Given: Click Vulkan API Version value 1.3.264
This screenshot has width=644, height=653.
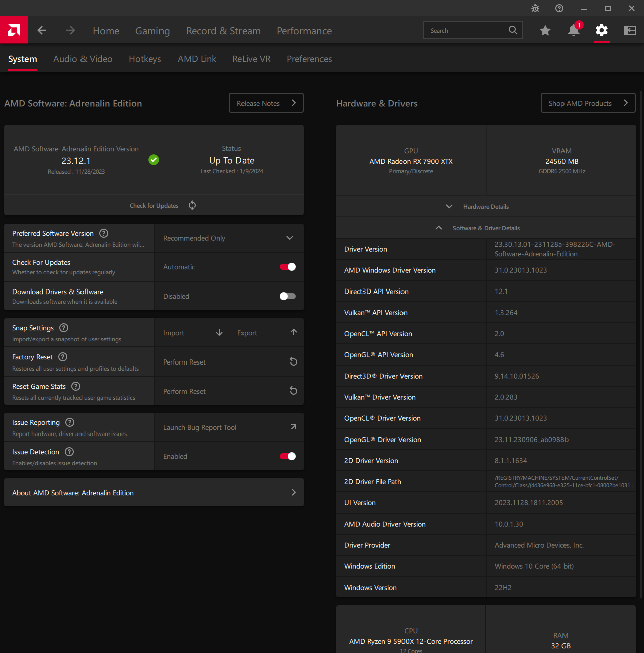Looking at the screenshot, I should click(506, 313).
